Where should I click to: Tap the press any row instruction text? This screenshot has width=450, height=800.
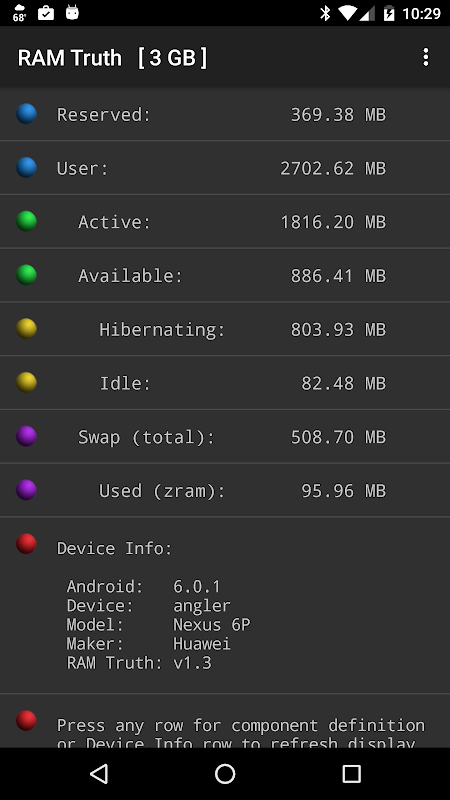point(241,734)
